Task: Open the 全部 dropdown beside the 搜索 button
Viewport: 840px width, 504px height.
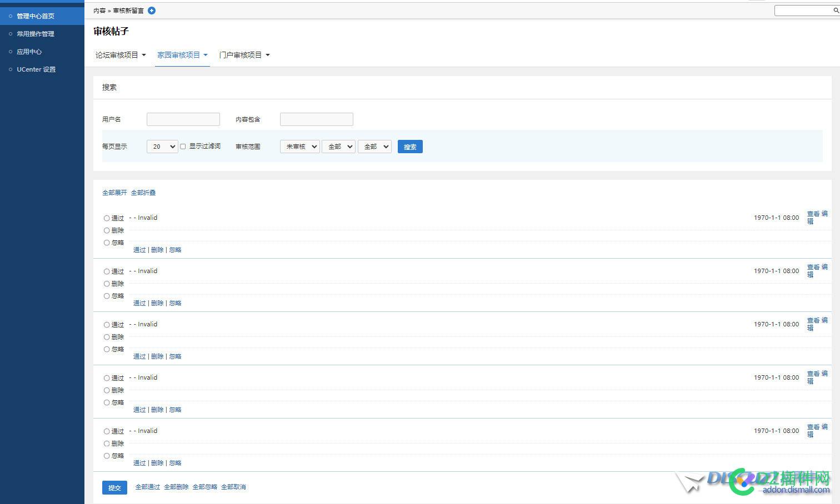Action: pyautogui.click(x=375, y=147)
